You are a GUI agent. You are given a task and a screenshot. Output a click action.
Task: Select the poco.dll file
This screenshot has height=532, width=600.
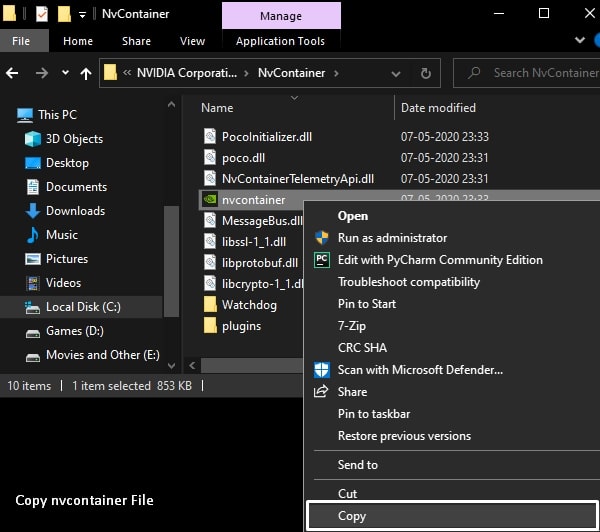click(243, 158)
